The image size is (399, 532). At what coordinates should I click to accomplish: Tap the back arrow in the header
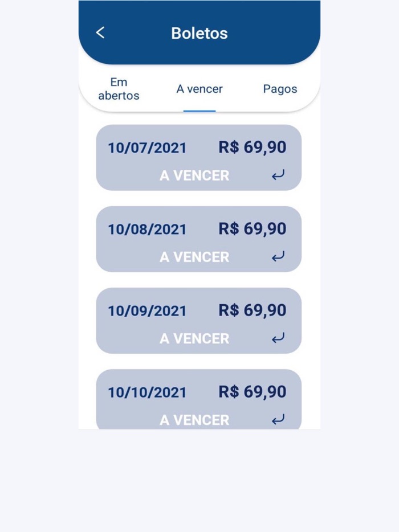(x=100, y=32)
